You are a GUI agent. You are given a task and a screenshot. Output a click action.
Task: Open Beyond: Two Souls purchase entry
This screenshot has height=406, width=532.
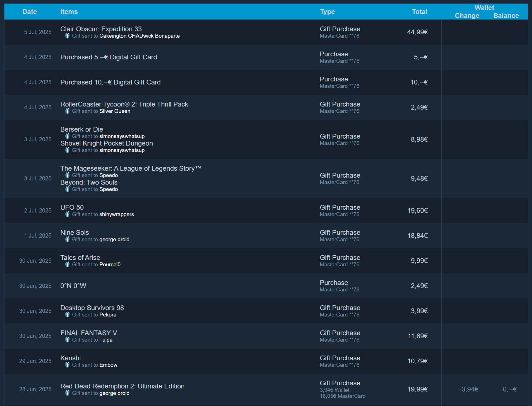[x=89, y=182]
